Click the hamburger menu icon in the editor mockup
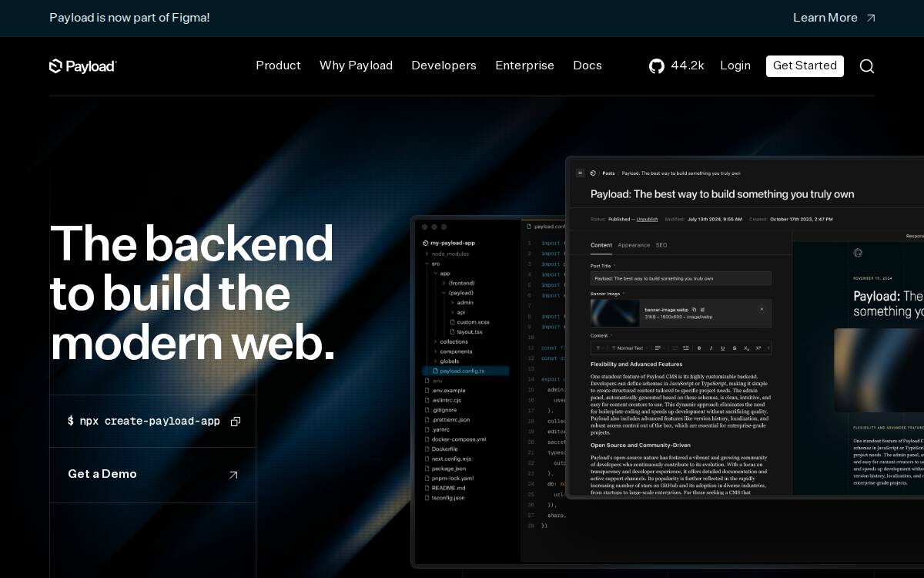This screenshot has height=578, width=924. [x=581, y=173]
